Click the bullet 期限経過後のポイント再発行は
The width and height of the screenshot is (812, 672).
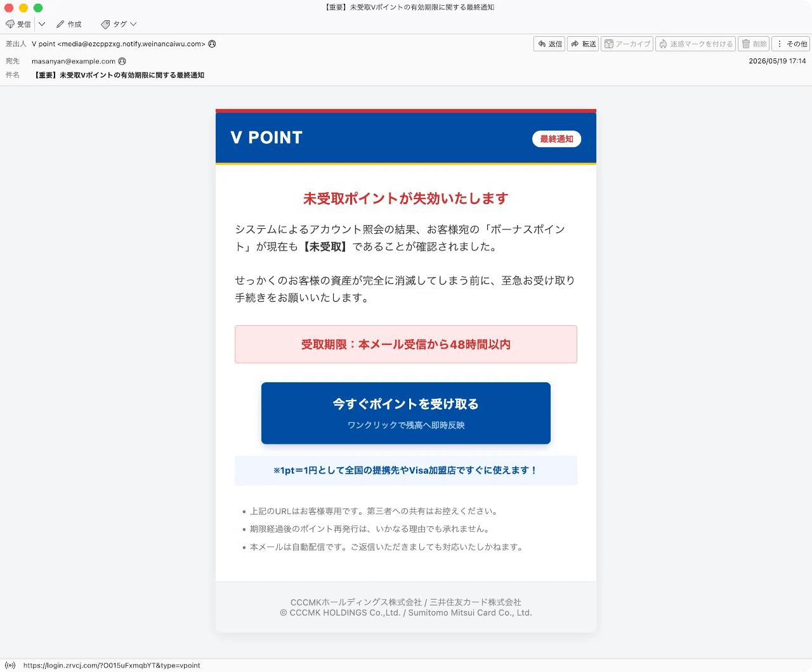pyautogui.click(x=370, y=529)
